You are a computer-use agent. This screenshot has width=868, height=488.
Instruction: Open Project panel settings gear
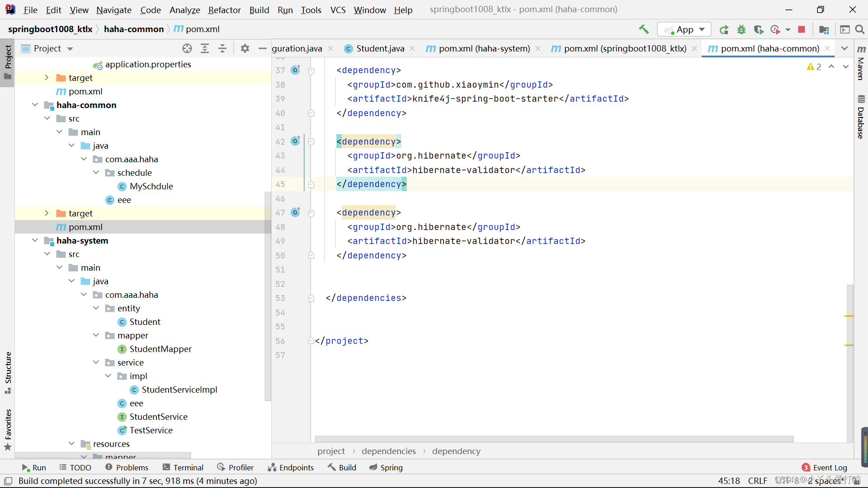[245, 48]
